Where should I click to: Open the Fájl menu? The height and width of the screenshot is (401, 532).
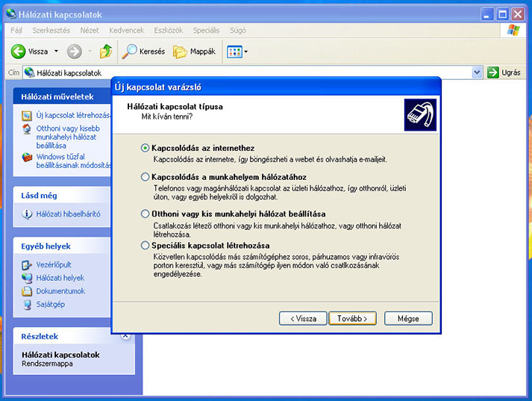pos(16,31)
